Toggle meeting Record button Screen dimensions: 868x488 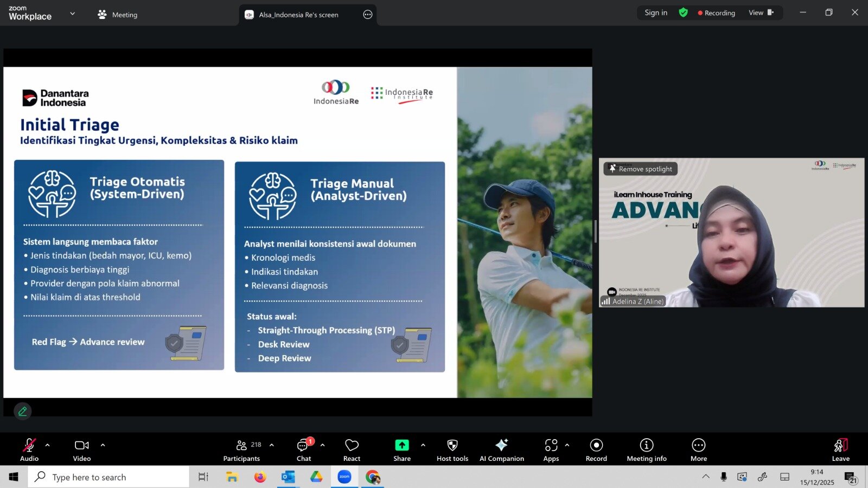pos(596,450)
